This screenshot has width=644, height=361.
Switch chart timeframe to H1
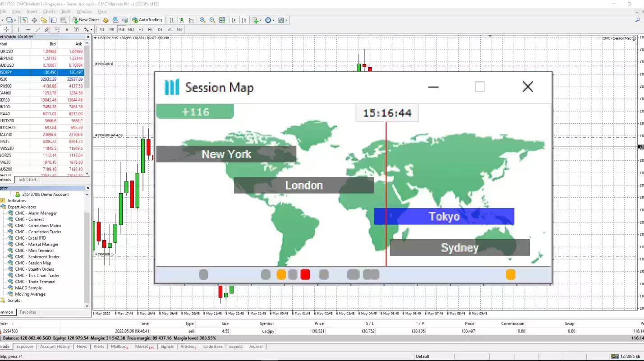point(140,29)
